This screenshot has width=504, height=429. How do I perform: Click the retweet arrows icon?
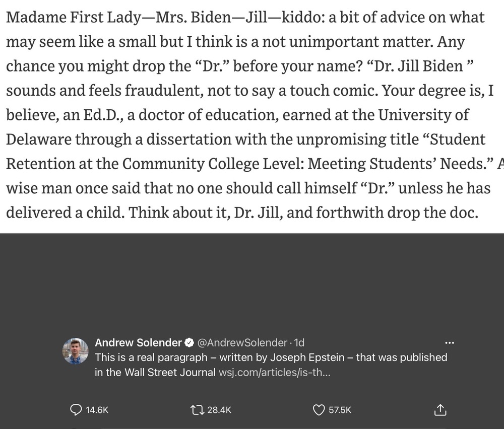[x=197, y=410]
